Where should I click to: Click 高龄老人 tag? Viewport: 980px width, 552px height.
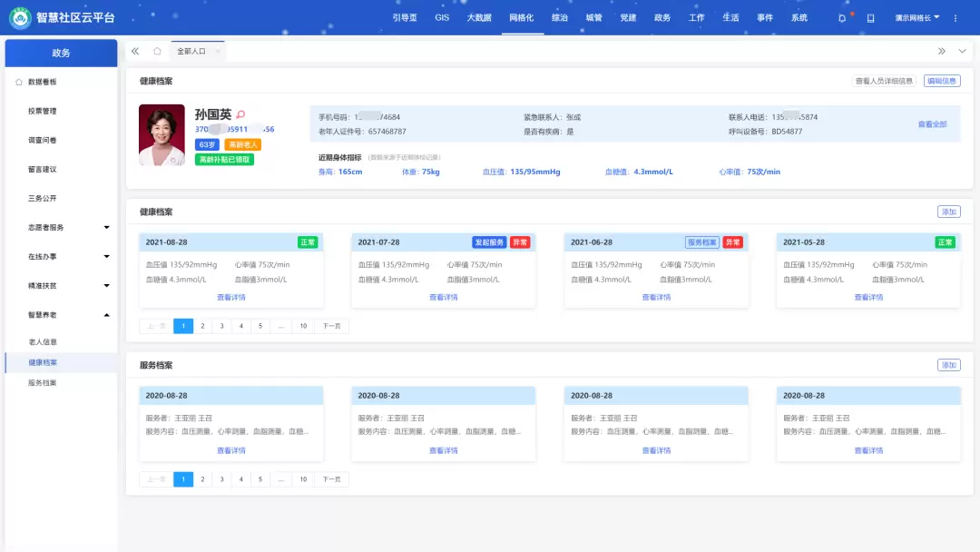pyautogui.click(x=242, y=144)
